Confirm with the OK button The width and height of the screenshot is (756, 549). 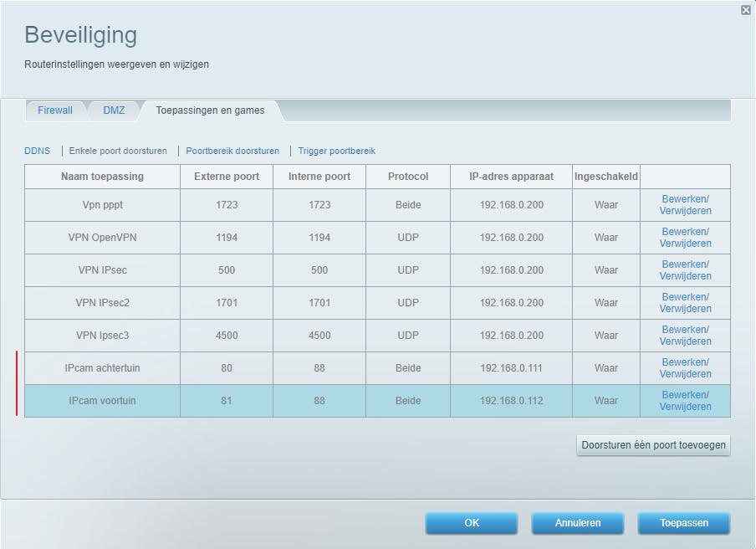pos(472,523)
